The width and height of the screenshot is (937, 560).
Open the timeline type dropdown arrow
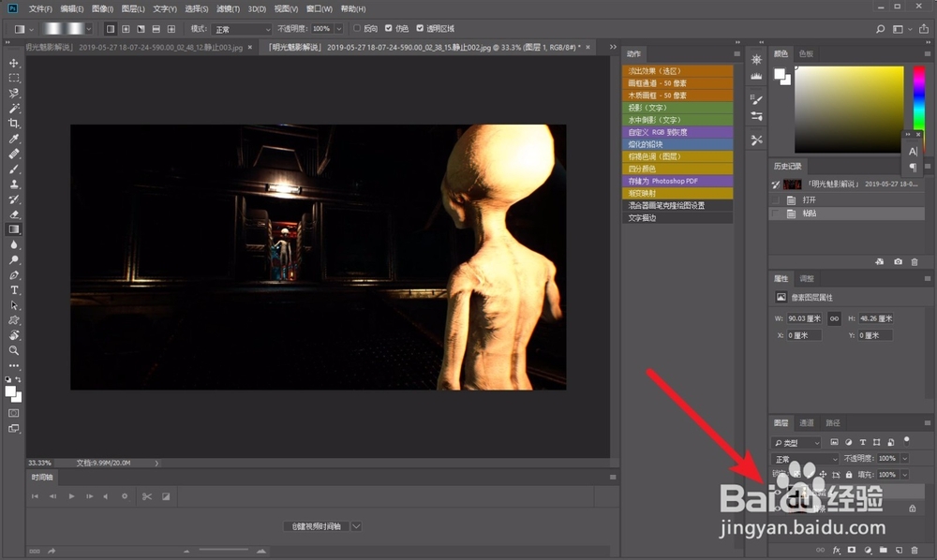tap(356, 526)
